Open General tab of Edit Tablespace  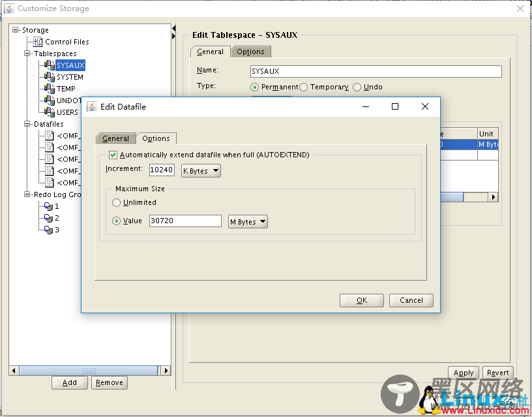pyautogui.click(x=210, y=52)
